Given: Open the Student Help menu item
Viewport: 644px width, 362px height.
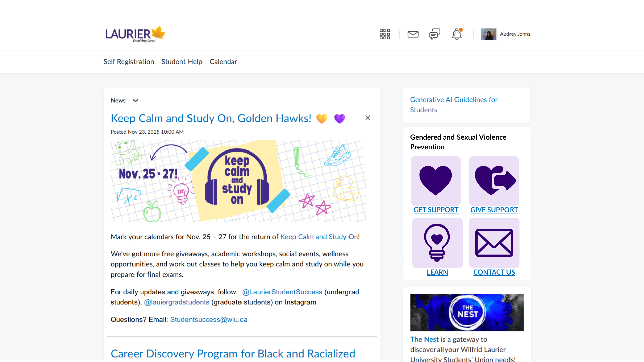Looking at the screenshot, I should [181, 62].
